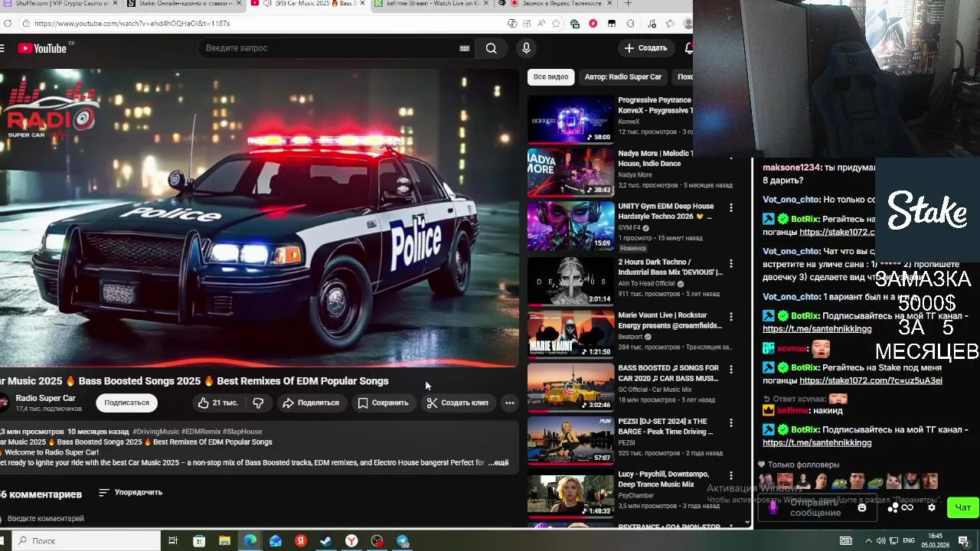980x551 pixels.
Task: Start voice search with the microphone icon
Action: tap(526, 48)
